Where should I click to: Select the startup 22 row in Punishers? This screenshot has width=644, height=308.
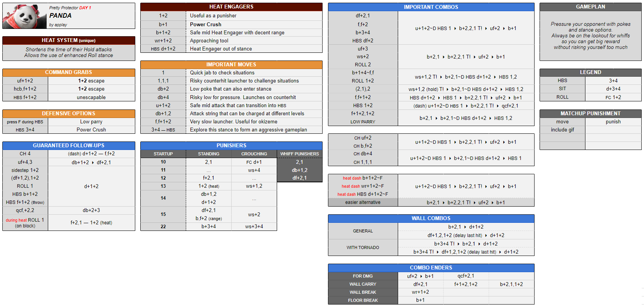tap(163, 227)
